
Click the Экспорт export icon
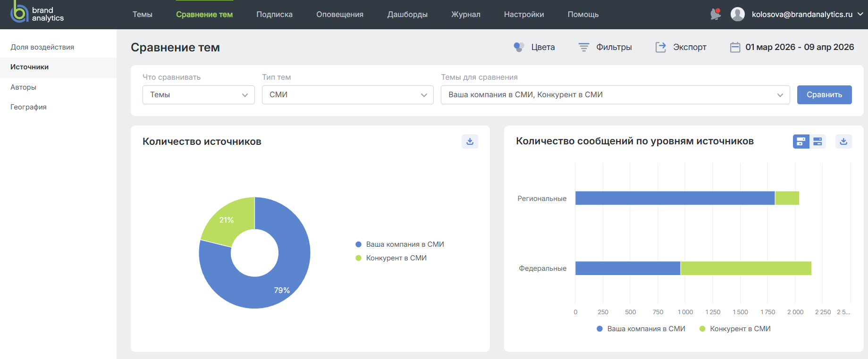661,47
